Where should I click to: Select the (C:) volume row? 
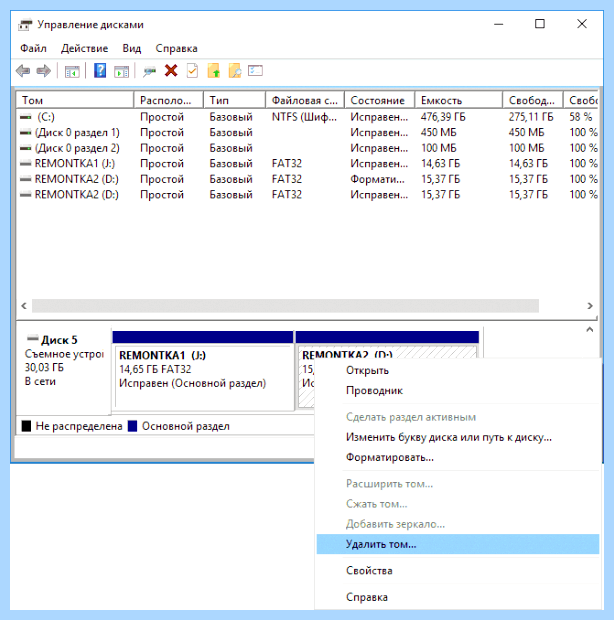[x=307, y=117]
